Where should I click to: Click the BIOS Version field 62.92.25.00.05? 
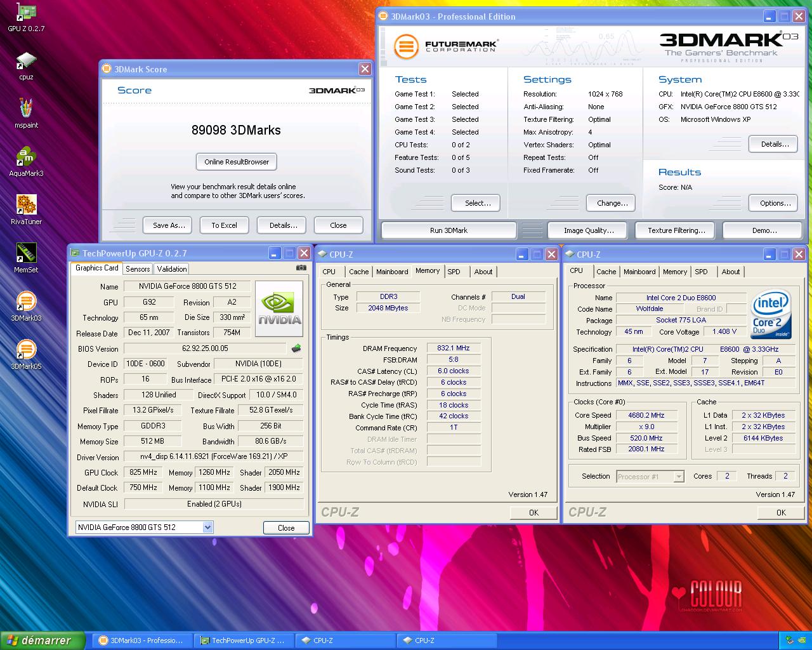coord(205,348)
